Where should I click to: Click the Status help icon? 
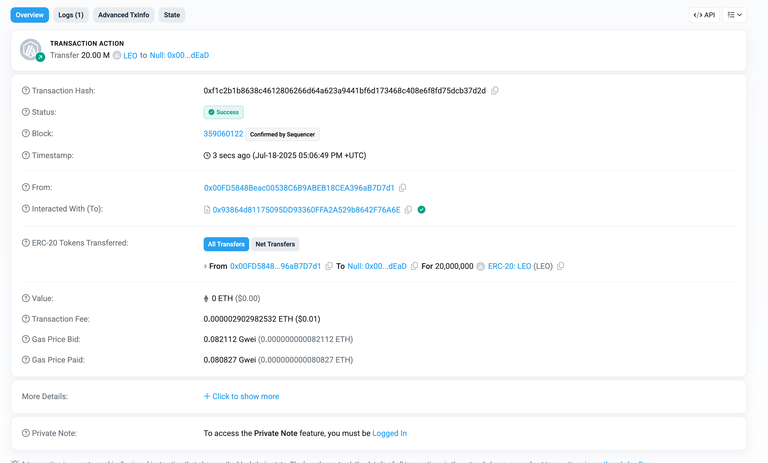25,112
